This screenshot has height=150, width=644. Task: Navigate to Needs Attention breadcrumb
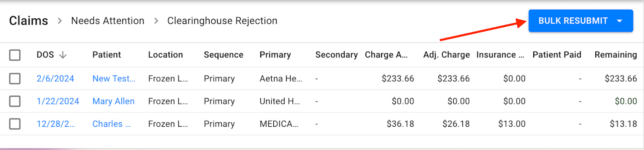point(107,21)
